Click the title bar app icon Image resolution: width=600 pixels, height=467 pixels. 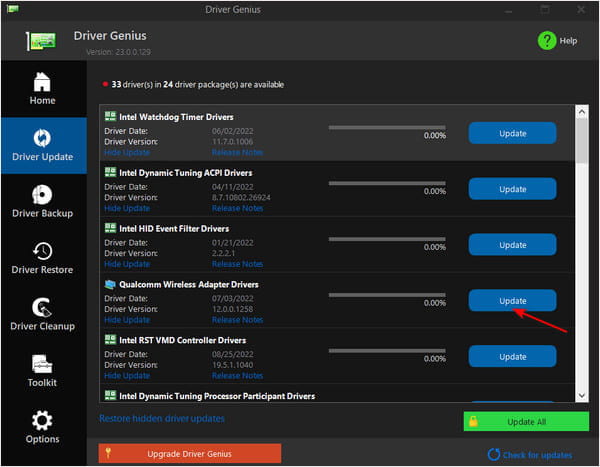[x=13, y=9]
